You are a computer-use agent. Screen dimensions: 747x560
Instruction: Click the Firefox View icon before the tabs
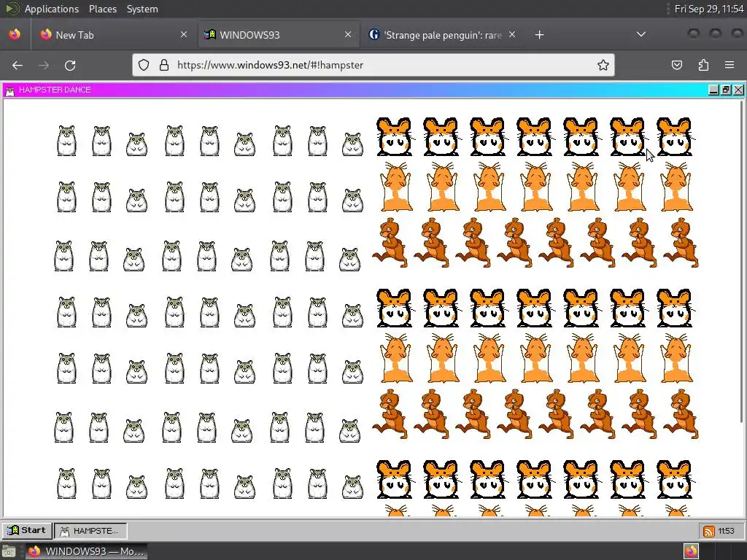15,34
